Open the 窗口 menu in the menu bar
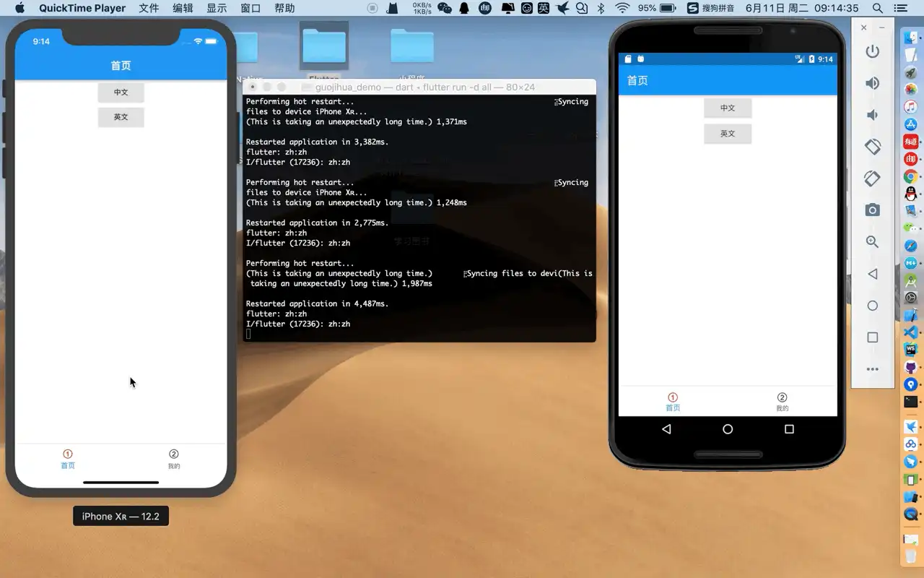The height and width of the screenshot is (578, 924). click(x=250, y=8)
